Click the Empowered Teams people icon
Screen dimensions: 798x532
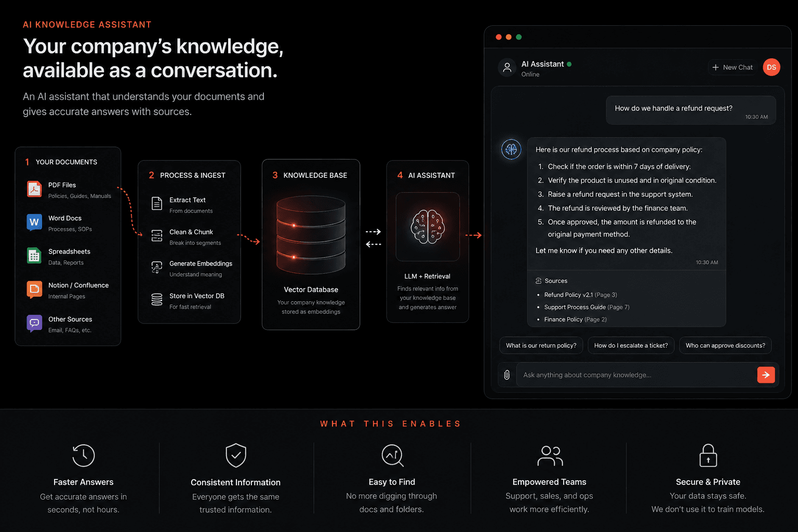tap(550, 456)
